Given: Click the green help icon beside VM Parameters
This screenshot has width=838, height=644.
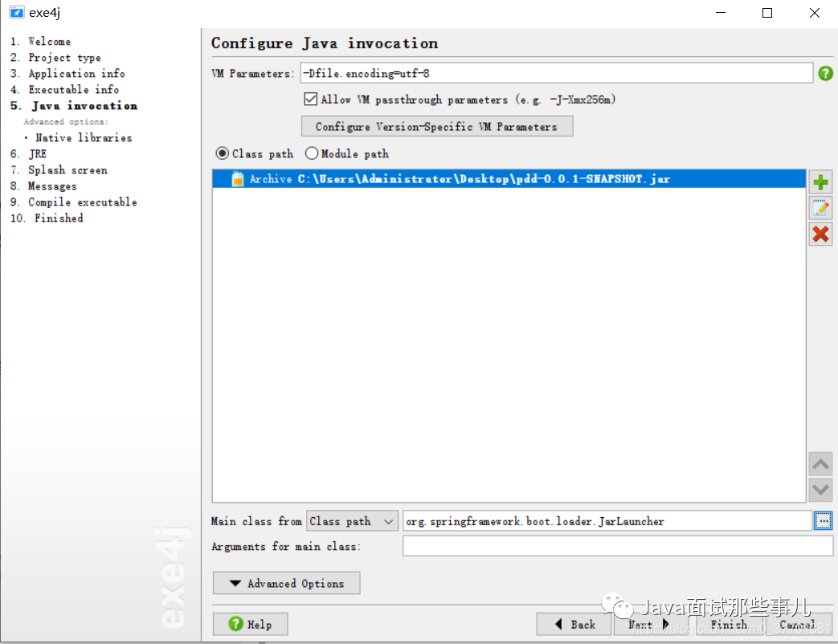Looking at the screenshot, I should (825, 73).
